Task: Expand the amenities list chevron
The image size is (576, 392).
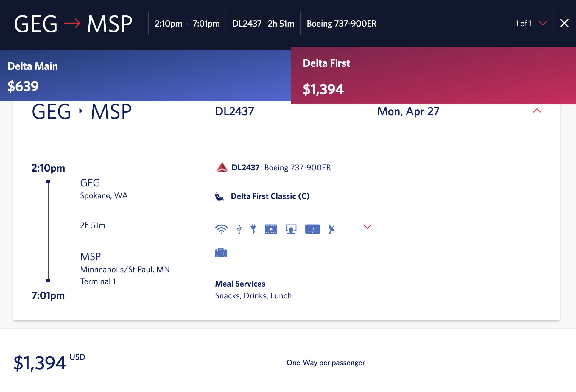Action: pos(367,227)
